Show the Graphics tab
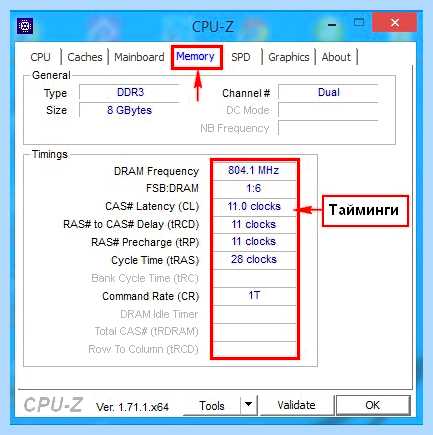 tap(289, 57)
